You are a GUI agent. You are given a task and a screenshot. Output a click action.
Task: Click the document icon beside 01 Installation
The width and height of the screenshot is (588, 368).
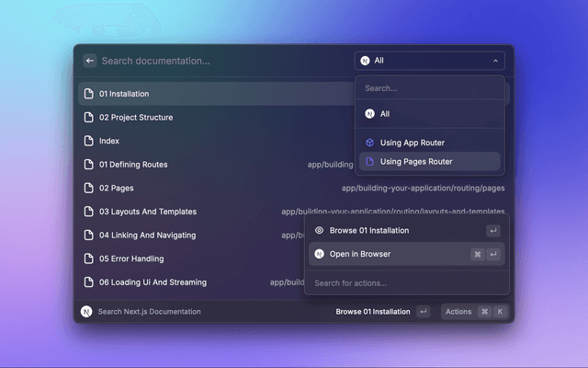point(89,94)
